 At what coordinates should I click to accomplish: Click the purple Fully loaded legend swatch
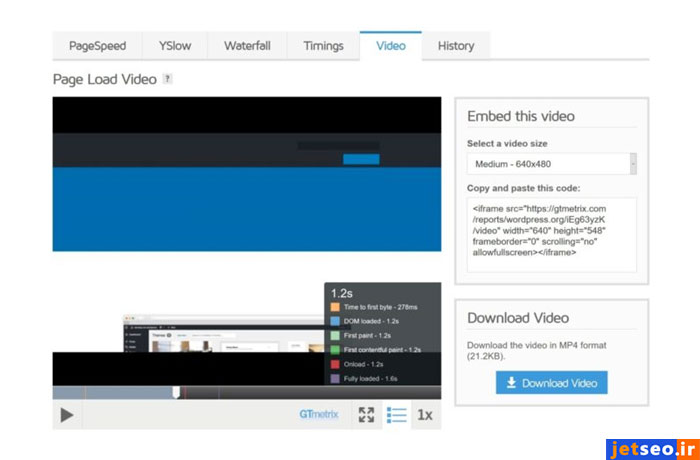coord(336,379)
